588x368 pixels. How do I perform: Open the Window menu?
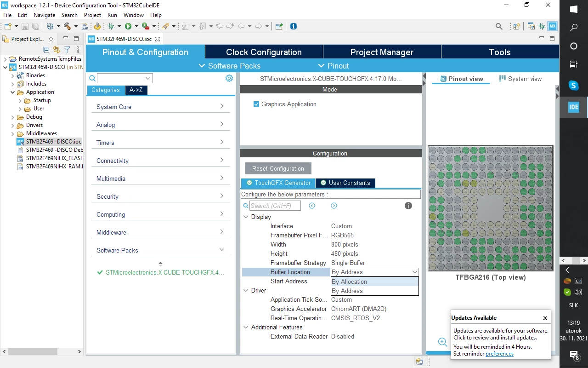(x=134, y=15)
